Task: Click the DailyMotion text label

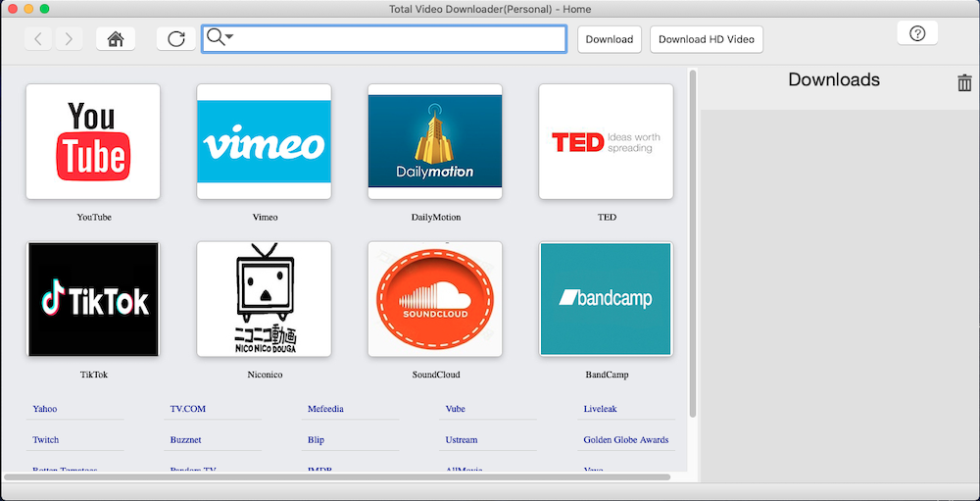Action: tap(436, 217)
